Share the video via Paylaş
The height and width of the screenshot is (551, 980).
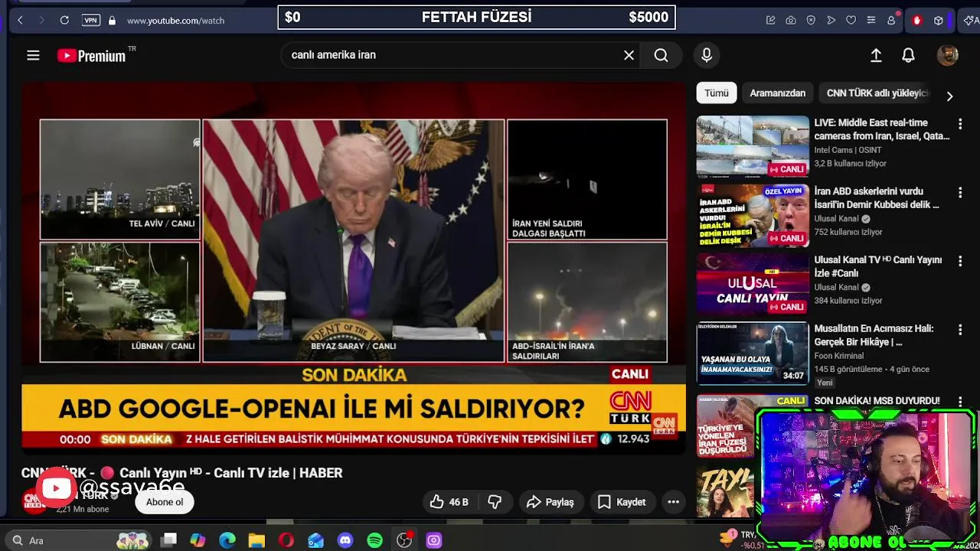(x=550, y=502)
